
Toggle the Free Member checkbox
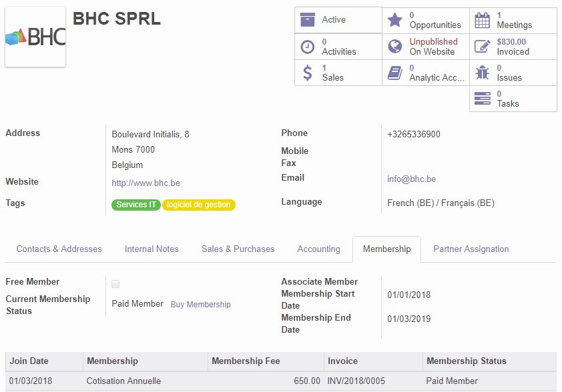pyautogui.click(x=115, y=284)
